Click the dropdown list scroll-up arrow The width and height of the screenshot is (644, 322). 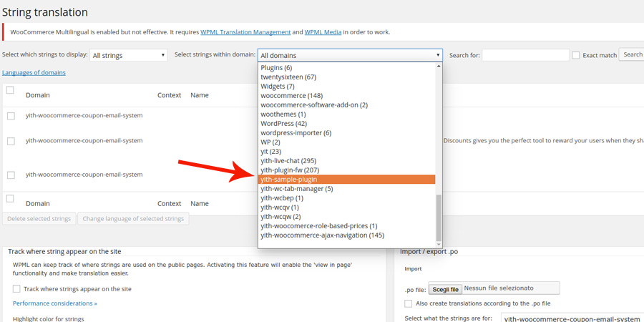(439, 66)
